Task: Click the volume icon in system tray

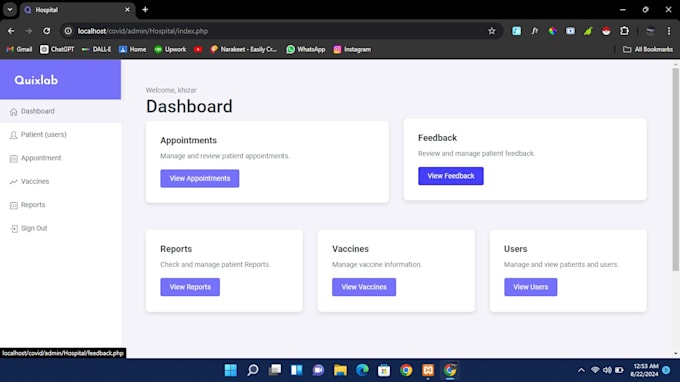Action: tap(607, 370)
